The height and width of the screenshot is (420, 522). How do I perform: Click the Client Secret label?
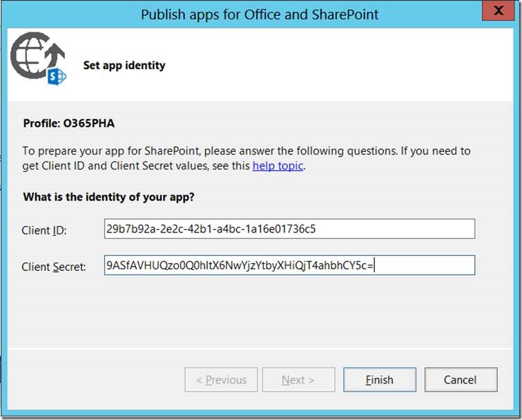tap(54, 267)
